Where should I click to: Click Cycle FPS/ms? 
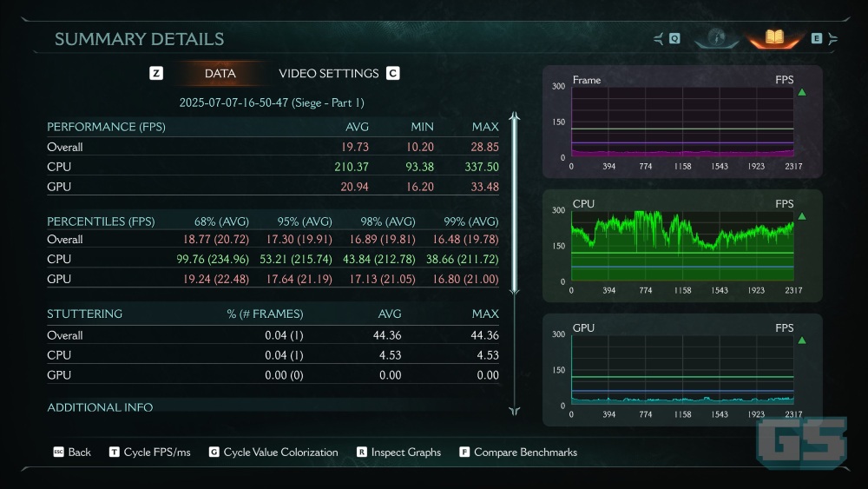pos(157,452)
